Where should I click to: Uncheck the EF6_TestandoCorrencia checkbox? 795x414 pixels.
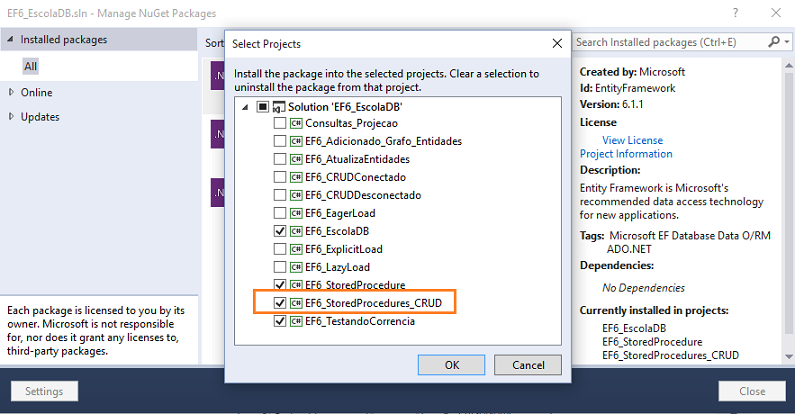[x=279, y=321]
